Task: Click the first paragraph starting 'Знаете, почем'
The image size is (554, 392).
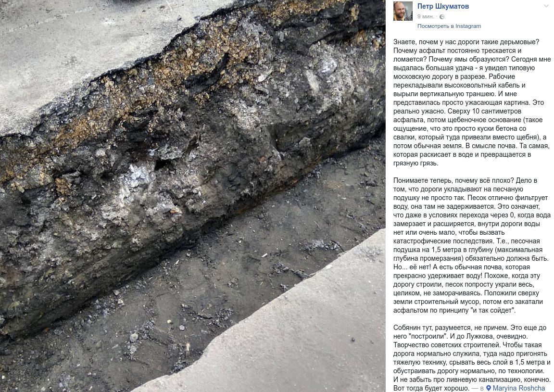Action: pyautogui.click(x=472, y=102)
